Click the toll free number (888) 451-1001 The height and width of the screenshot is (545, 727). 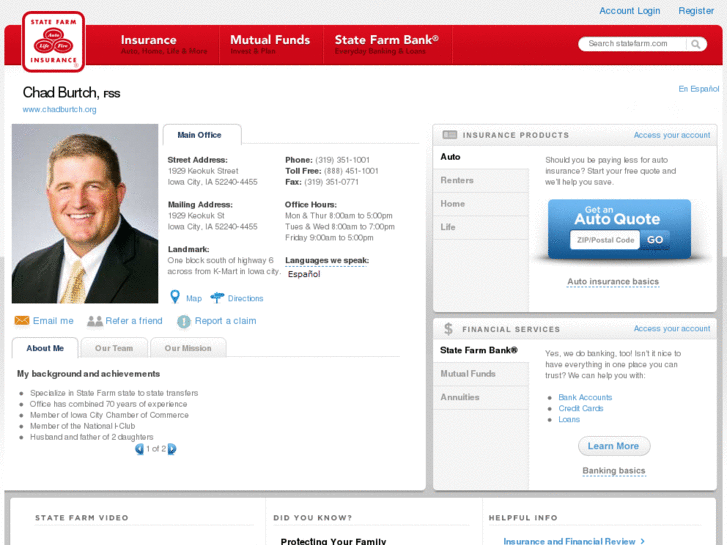coord(351,171)
